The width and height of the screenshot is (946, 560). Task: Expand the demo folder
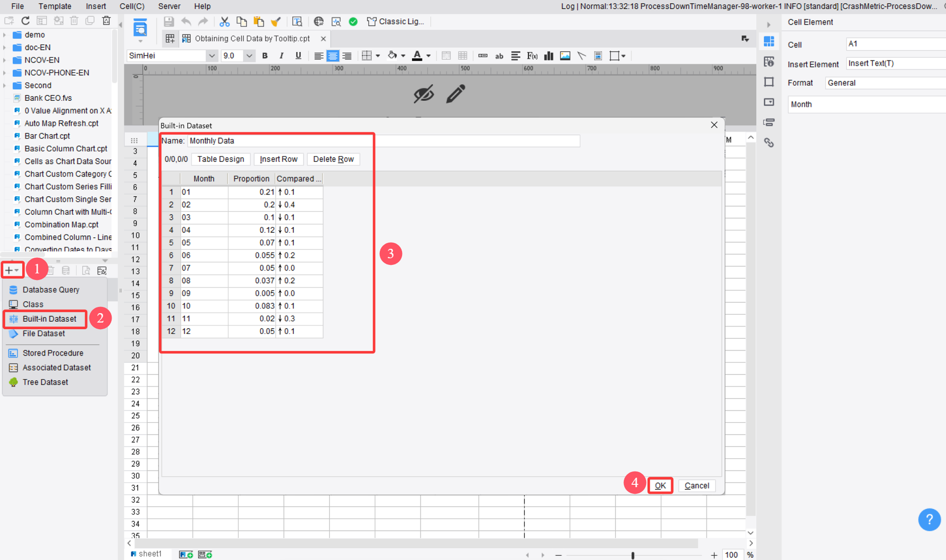(x=5, y=35)
